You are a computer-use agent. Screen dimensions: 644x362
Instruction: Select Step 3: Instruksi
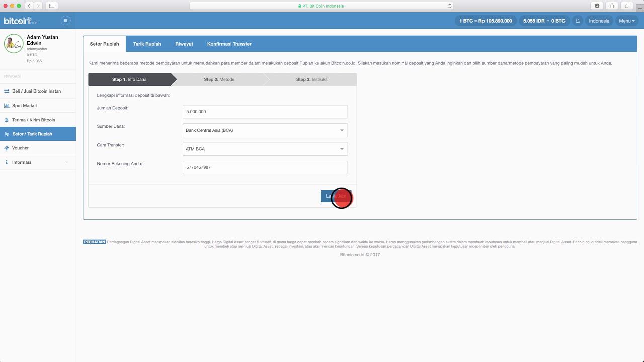click(312, 79)
